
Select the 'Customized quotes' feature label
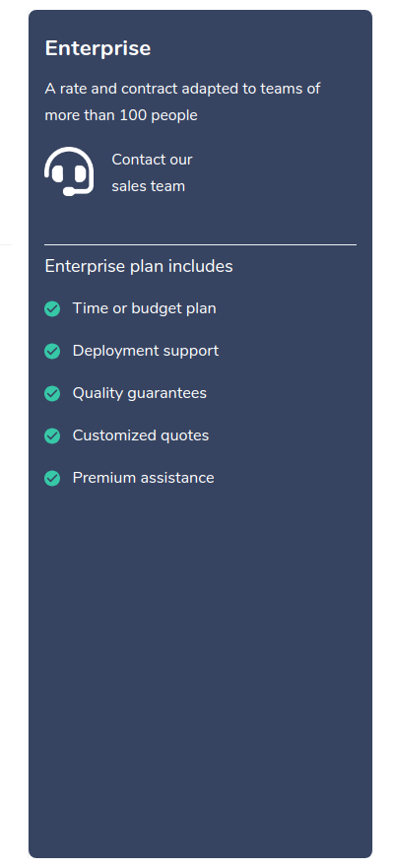click(x=141, y=435)
